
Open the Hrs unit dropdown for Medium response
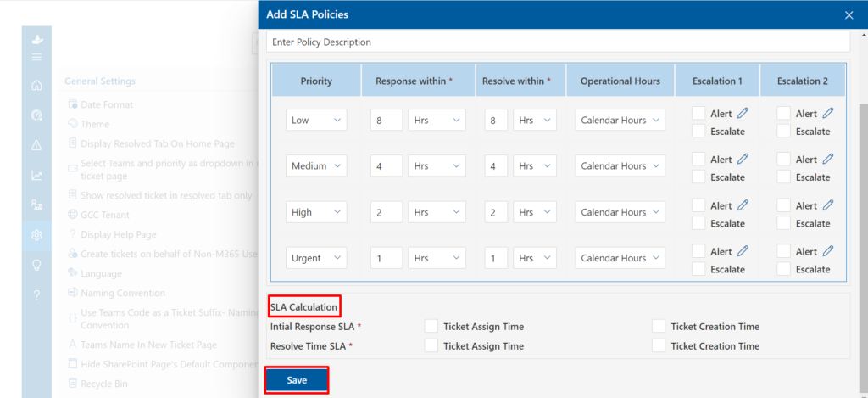(x=437, y=166)
